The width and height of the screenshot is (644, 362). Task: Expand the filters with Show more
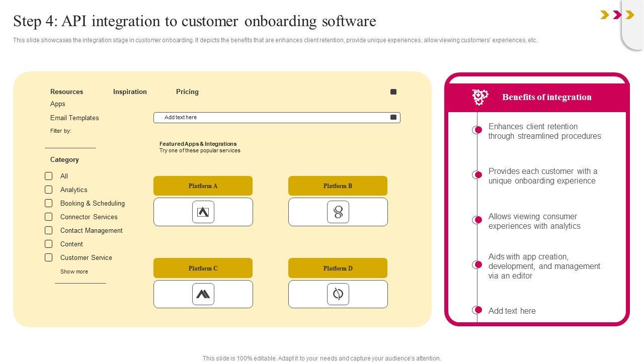(74, 271)
